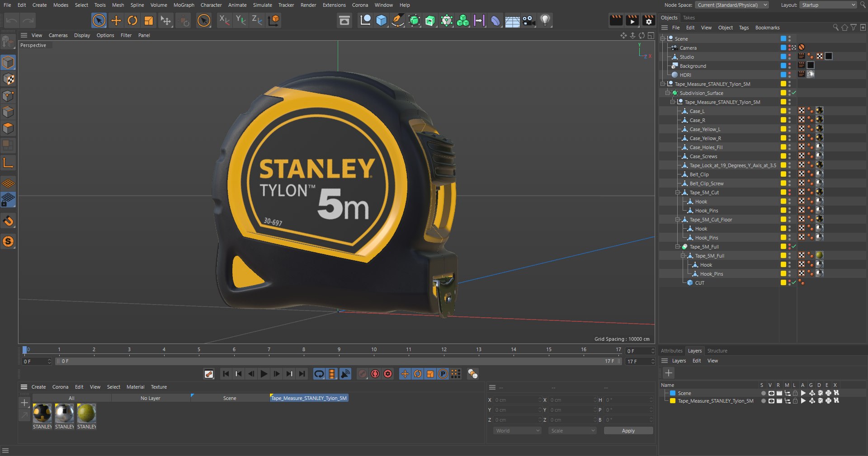Activate the Move tool

pyautogui.click(x=116, y=20)
